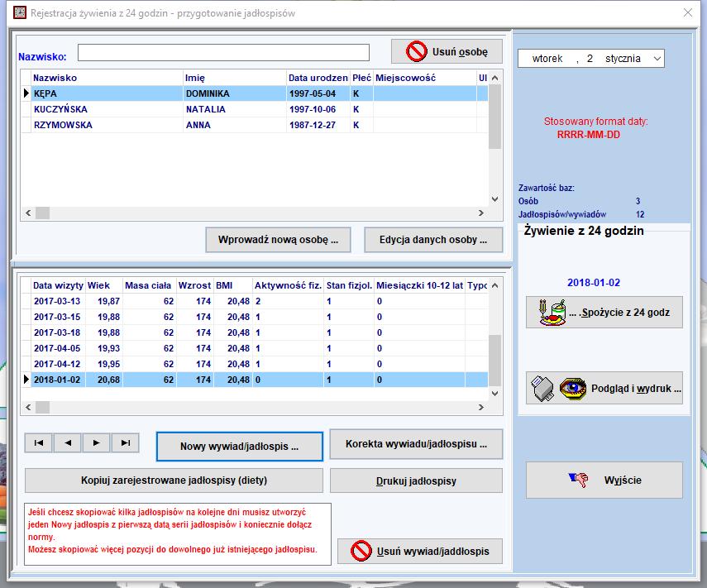Select visit row dated 2017-04-05

pos(255,348)
